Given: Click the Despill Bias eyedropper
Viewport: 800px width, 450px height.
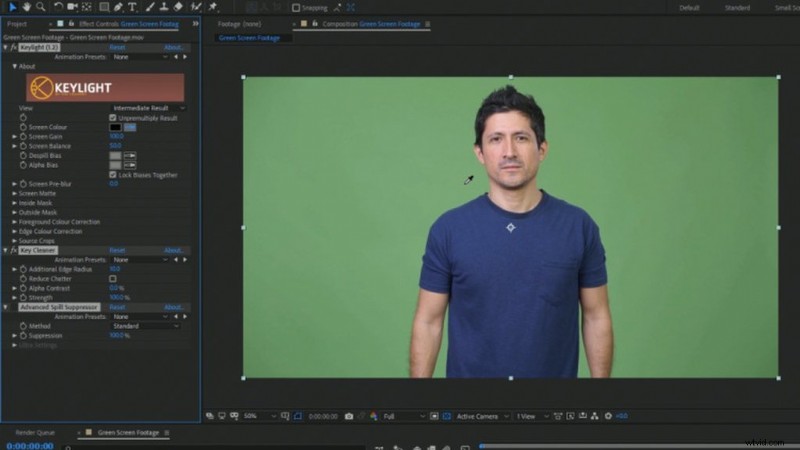Looking at the screenshot, I should pos(130,156).
